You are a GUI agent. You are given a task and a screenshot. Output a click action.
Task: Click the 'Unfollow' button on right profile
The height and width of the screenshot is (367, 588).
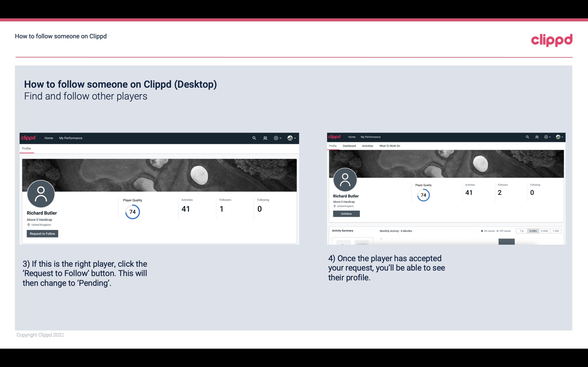click(346, 214)
